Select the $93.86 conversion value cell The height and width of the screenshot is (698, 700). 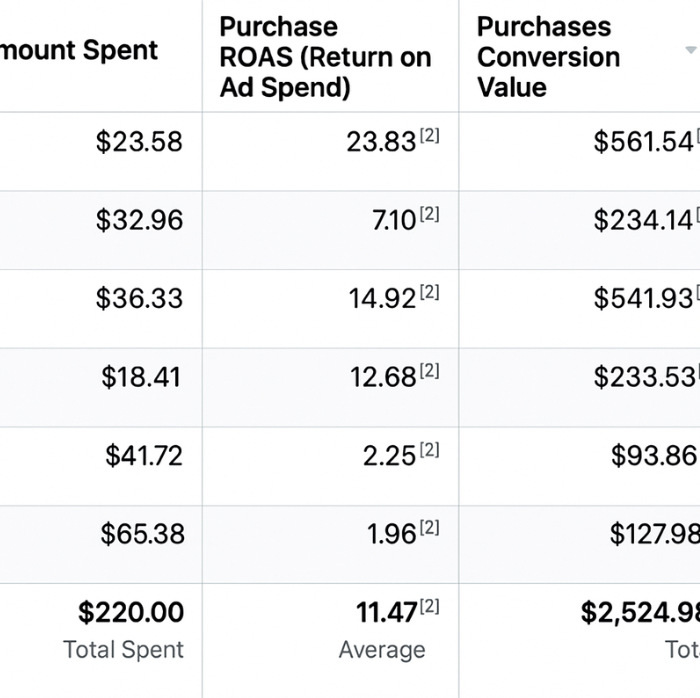[653, 456]
